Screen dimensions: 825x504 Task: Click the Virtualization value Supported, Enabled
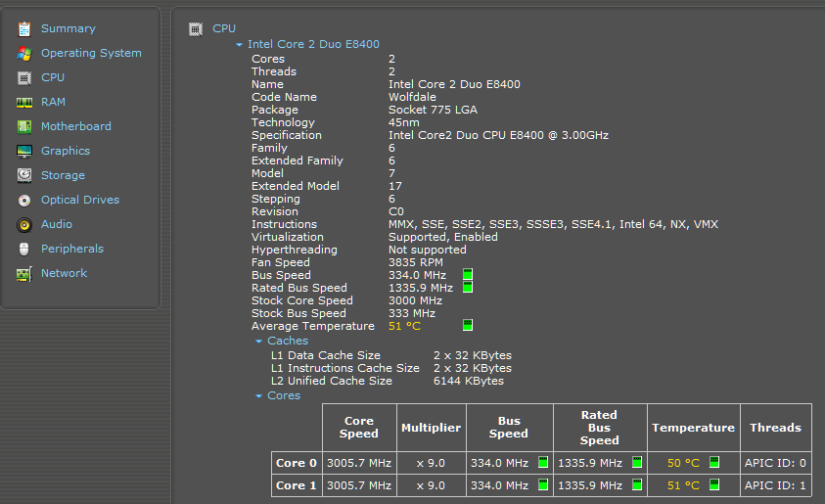(443, 237)
